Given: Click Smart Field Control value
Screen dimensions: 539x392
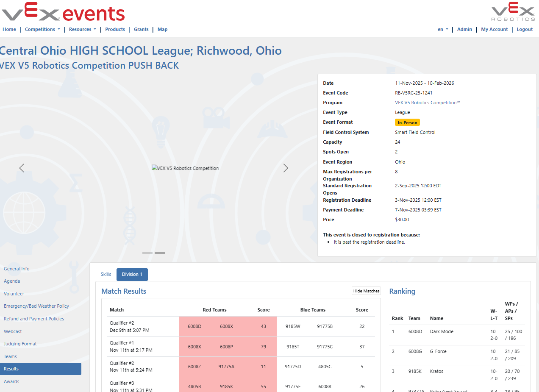Looking at the screenshot, I should [x=415, y=132].
